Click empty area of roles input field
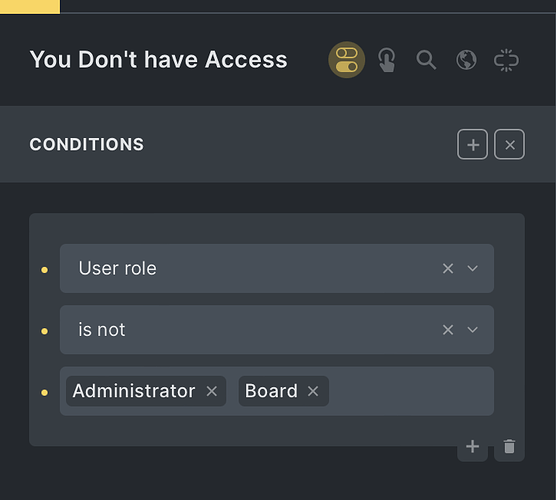556x500 pixels. click(x=411, y=391)
